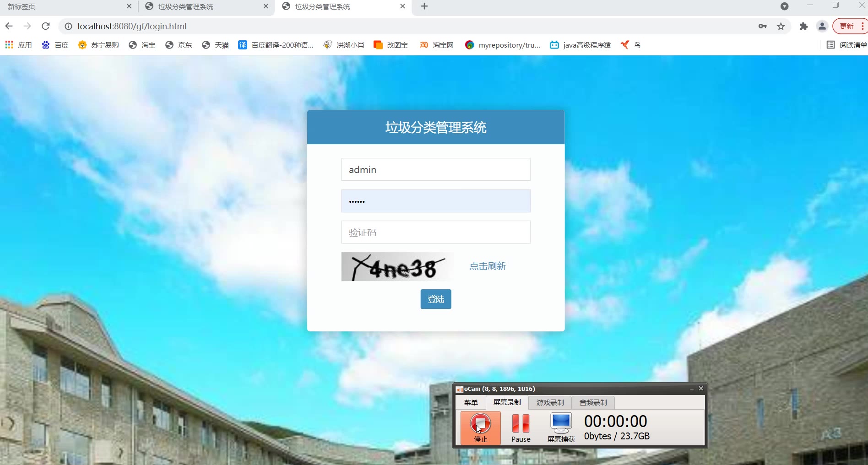Click the 点击刷新 link
Image resolution: width=868 pixels, height=465 pixels.
[x=488, y=266]
